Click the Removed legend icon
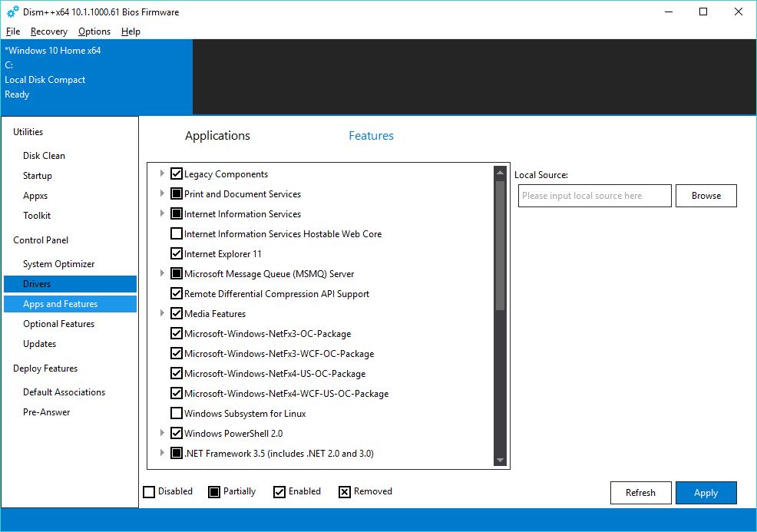 [344, 491]
